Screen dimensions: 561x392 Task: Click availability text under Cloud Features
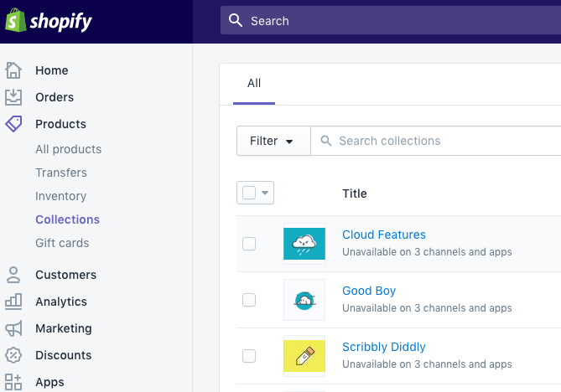(x=427, y=252)
